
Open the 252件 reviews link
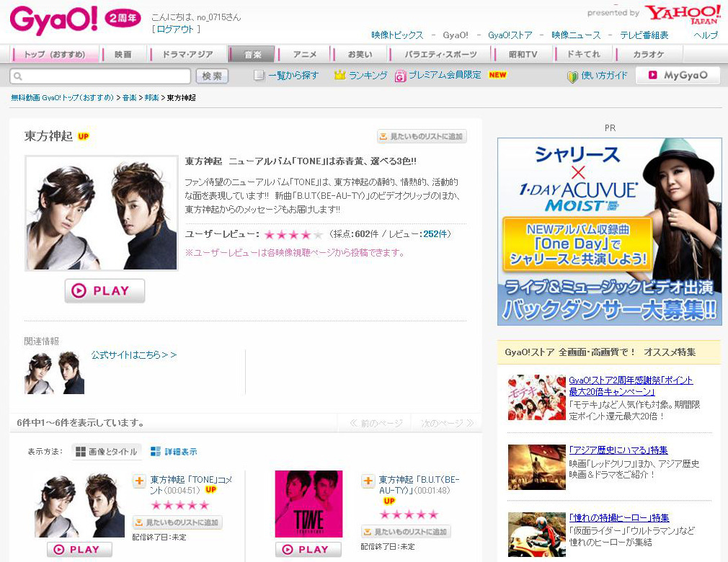click(x=435, y=234)
